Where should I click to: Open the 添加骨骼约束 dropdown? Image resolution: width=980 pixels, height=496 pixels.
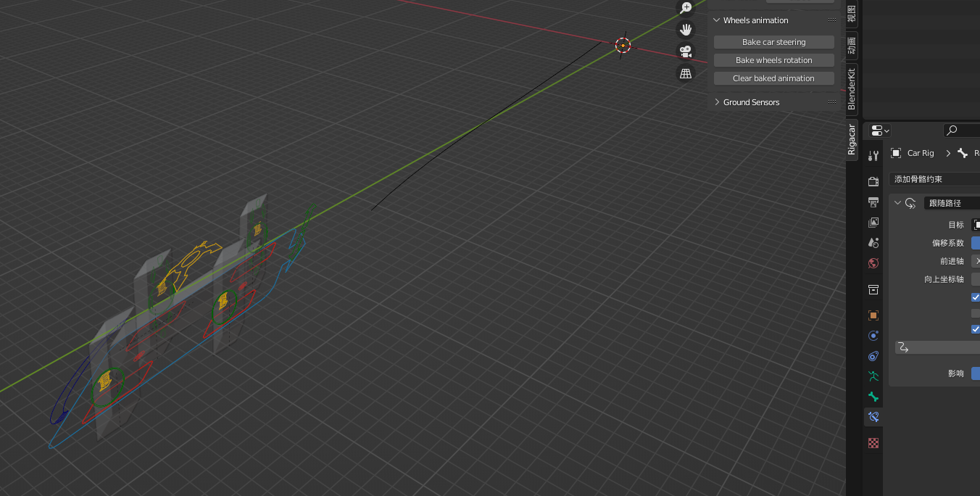pos(934,179)
